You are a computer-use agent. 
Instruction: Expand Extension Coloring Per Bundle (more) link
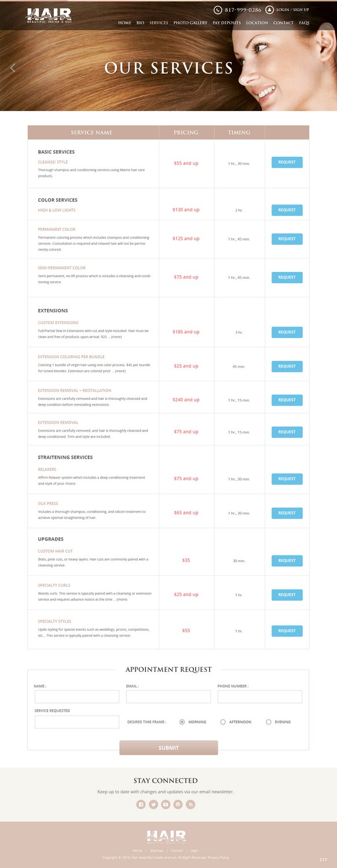[x=120, y=371]
